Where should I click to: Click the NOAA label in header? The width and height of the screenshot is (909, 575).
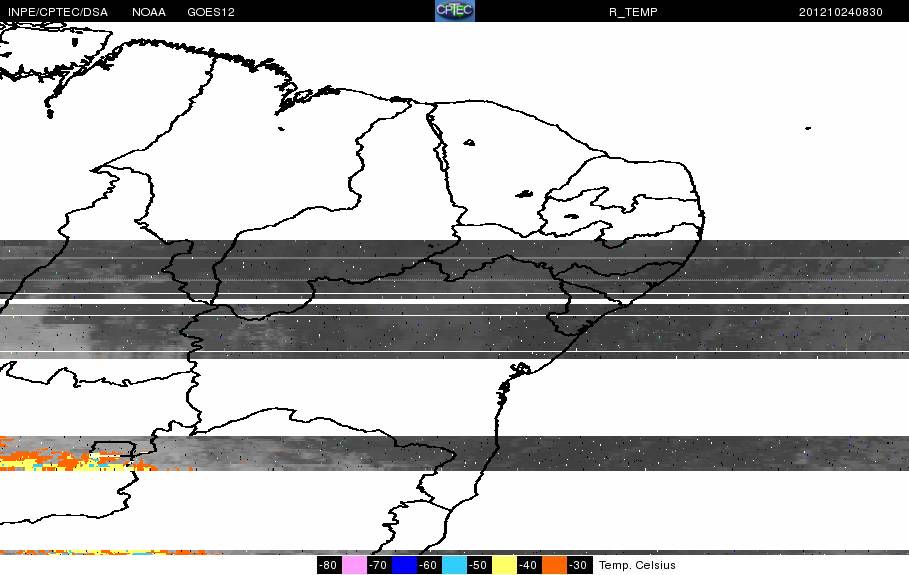[x=148, y=12]
